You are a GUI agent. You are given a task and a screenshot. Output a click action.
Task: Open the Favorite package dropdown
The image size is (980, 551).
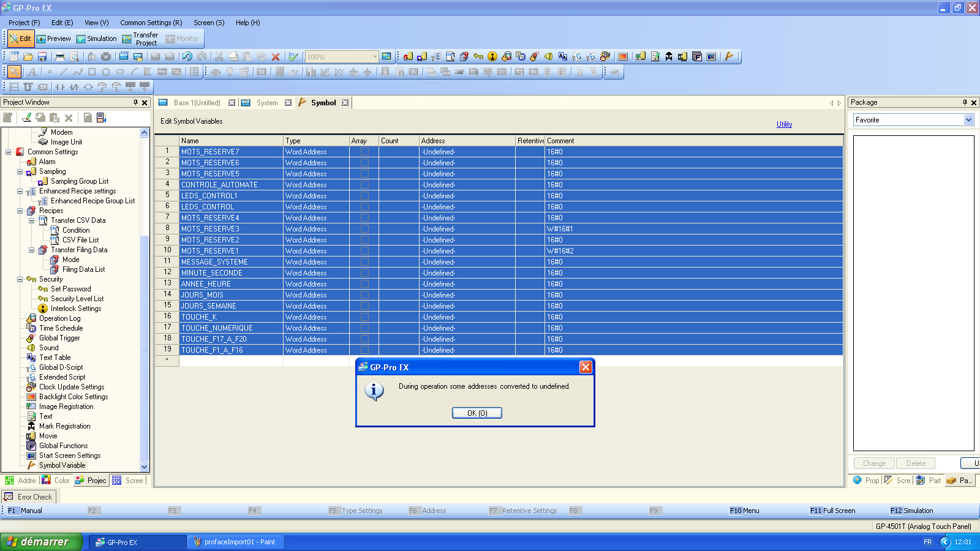tap(968, 120)
